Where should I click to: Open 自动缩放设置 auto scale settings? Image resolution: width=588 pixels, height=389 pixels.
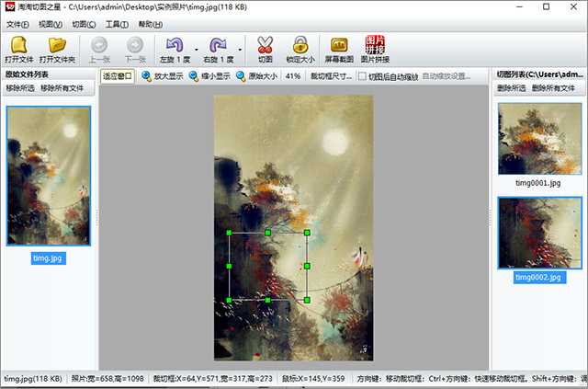[447, 76]
